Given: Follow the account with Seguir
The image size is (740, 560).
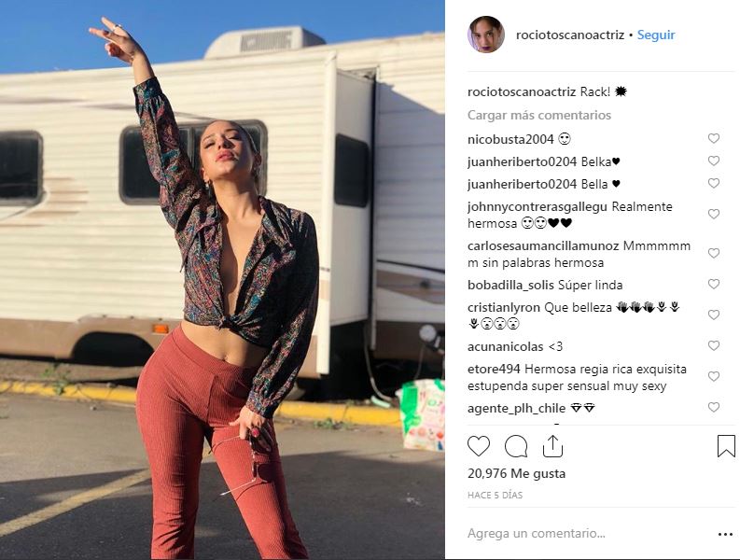Looking at the screenshot, I should pyautogui.click(x=656, y=35).
